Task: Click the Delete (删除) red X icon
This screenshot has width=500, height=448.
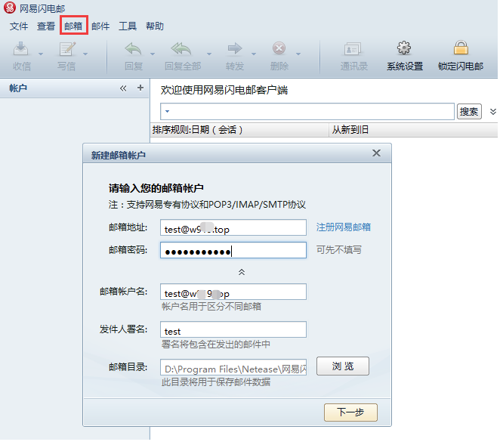Action: point(279,48)
